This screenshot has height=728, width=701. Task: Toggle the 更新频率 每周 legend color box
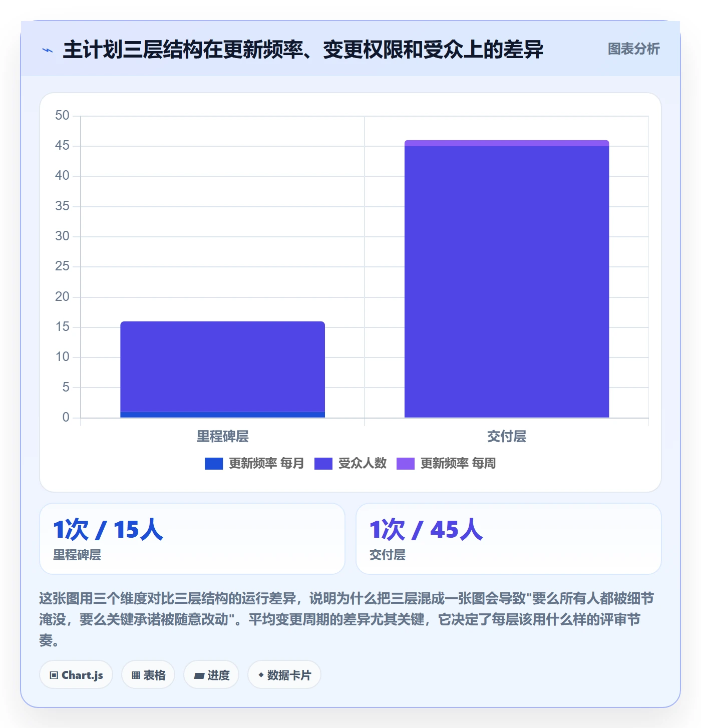pos(406,464)
